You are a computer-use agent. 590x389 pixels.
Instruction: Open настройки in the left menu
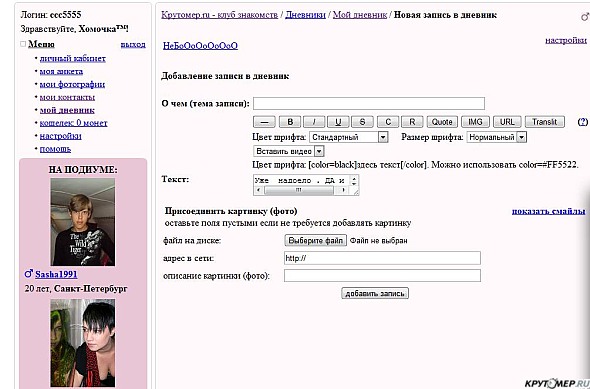(x=61, y=136)
